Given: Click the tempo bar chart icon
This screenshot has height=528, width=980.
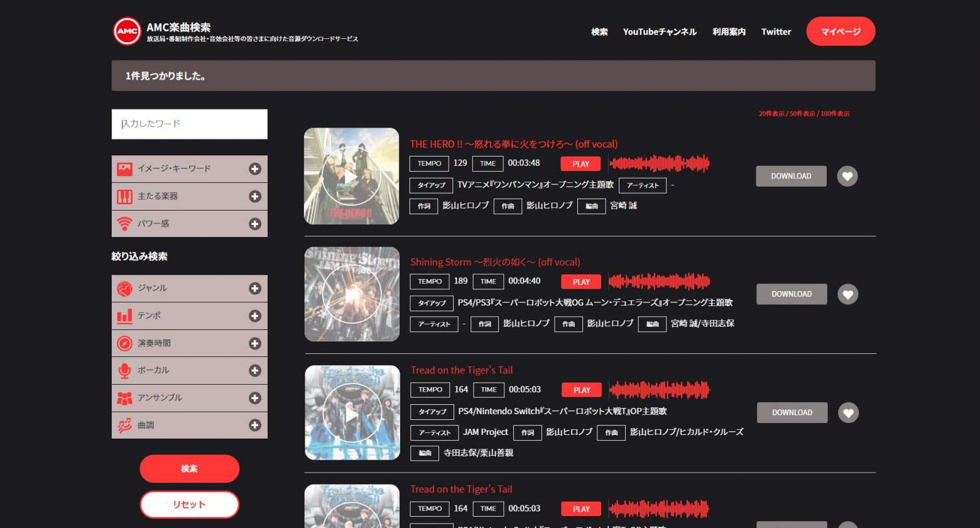Looking at the screenshot, I should coord(124,316).
